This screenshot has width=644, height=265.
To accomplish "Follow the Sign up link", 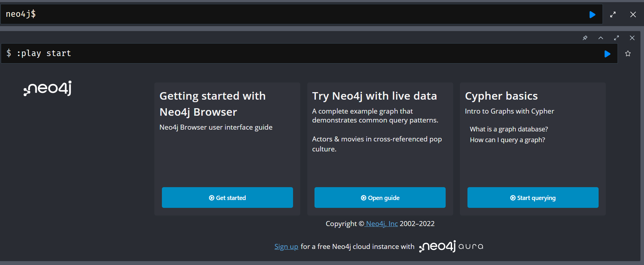I will point(286,246).
